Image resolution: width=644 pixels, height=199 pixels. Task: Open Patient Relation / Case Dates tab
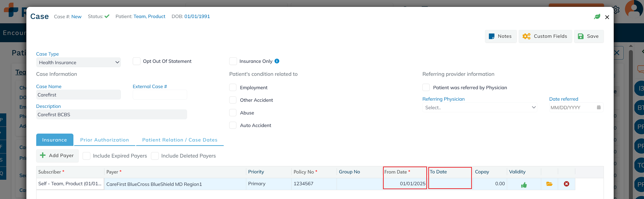coord(180,140)
